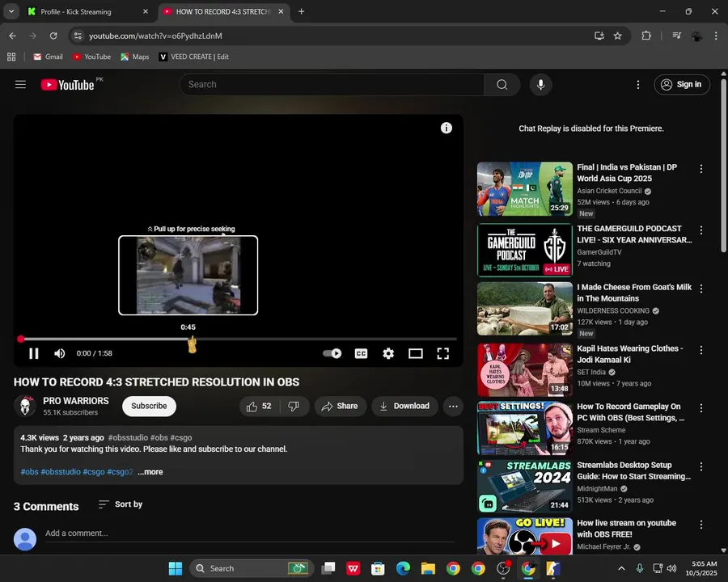Screen dimensions: 728x582
Task: Switch to theater mode
Action: point(416,354)
